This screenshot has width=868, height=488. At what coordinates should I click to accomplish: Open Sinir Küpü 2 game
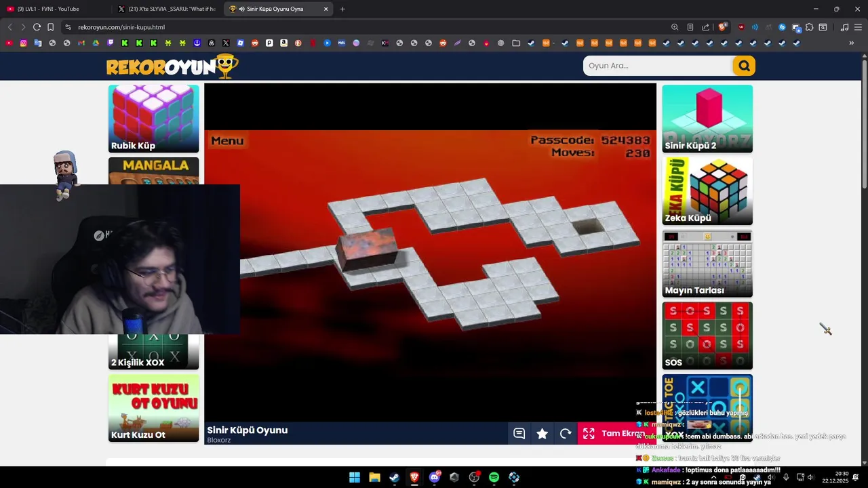coord(707,119)
